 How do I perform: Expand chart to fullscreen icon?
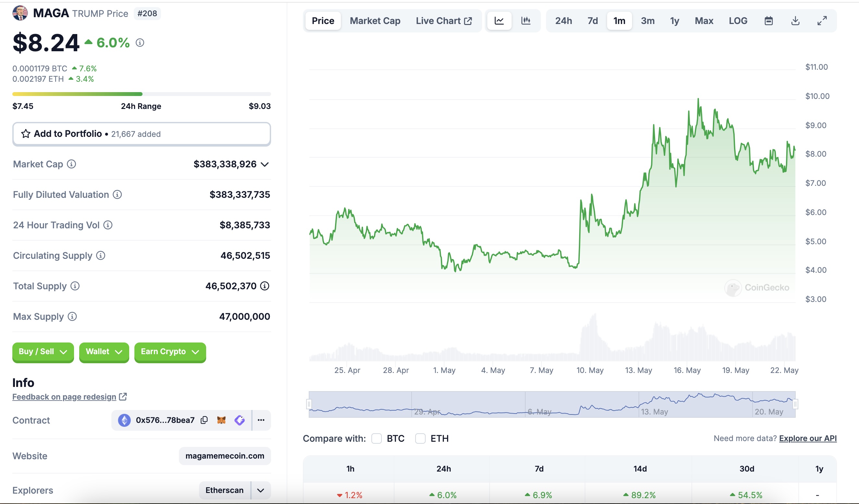click(x=822, y=21)
